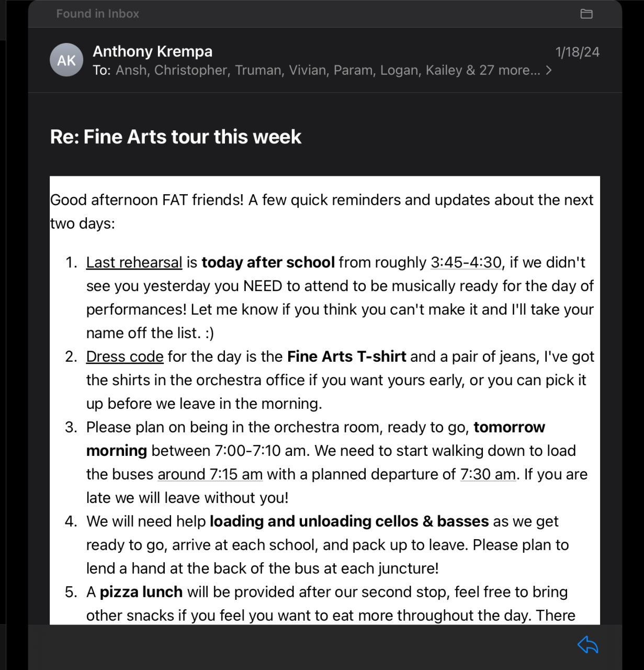Tap the "around 7:15 am" time link
This screenshot has width=644, height=670.
click(x=210, y=474)
